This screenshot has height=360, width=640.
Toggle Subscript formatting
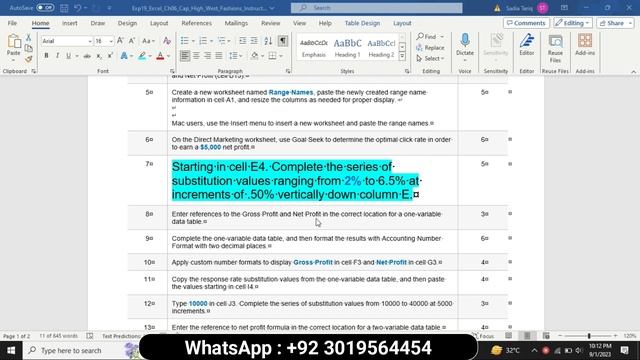pos(99,56)
